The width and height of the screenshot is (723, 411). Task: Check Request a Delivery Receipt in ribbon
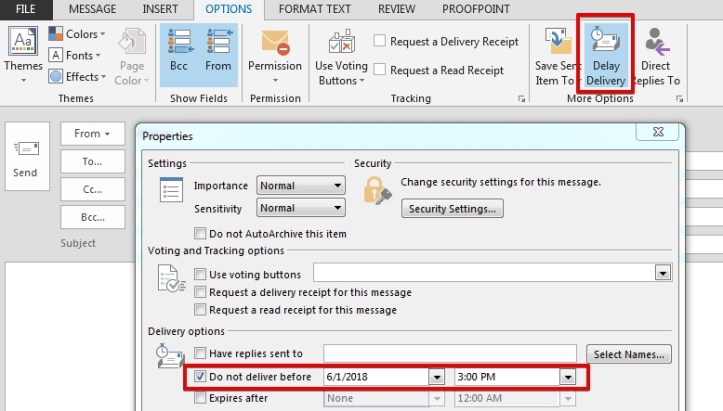coord(379,41)
